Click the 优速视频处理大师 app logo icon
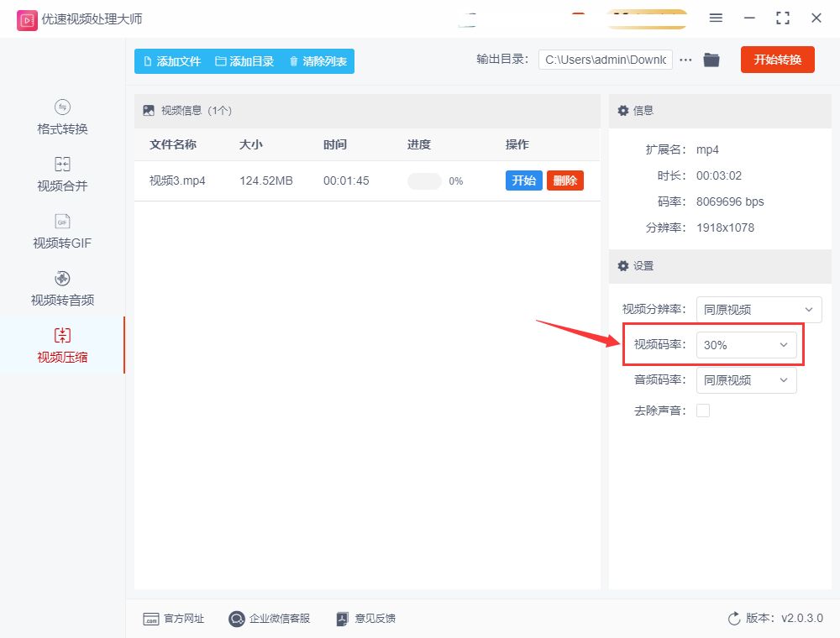840x638 pixels. click(x=27, y=20)
